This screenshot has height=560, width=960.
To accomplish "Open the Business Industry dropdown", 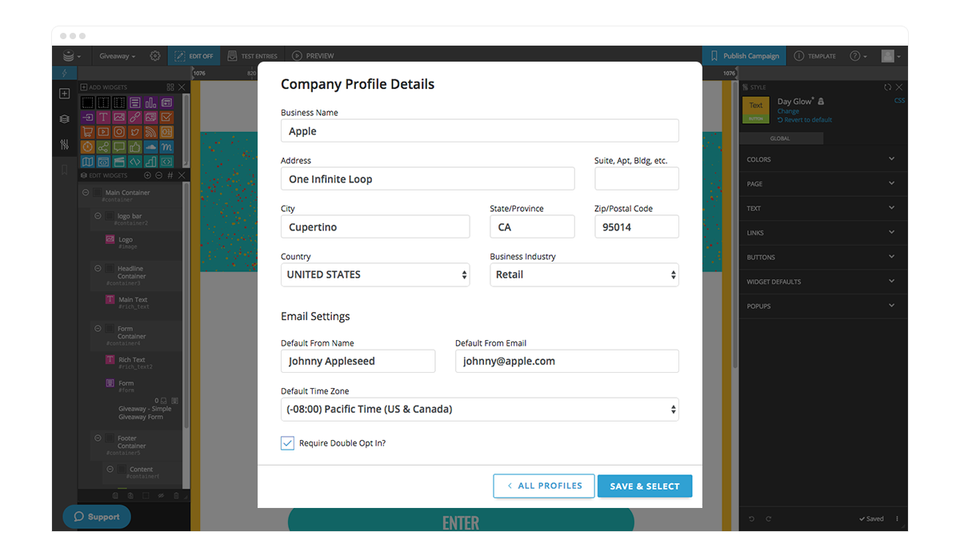I will point(583,274).
